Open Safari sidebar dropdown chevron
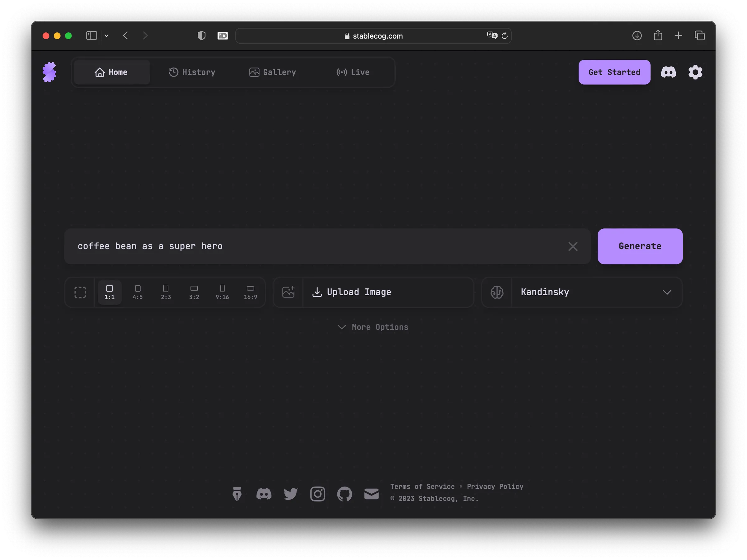Viewport: 747px width, 560px height. click(106, 36)
